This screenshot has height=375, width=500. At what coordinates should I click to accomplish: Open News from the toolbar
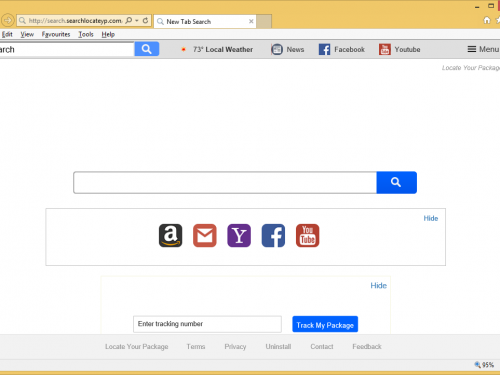tap(288, 49)
